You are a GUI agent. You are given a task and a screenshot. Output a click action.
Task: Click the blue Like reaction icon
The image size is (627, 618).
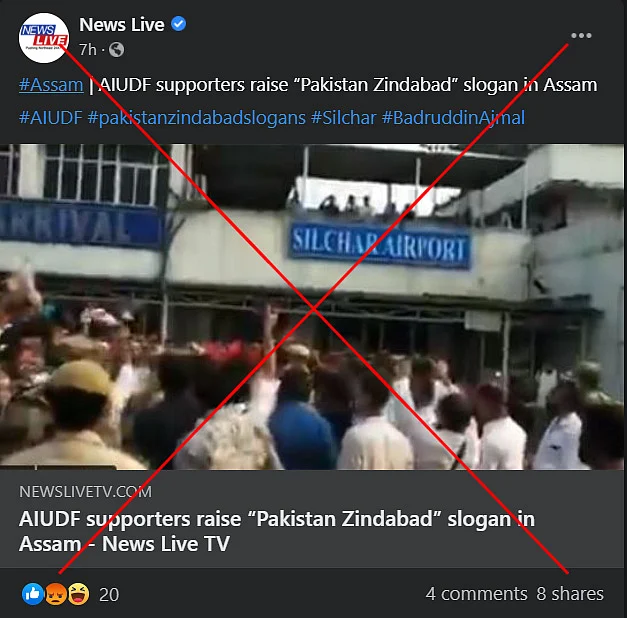(x=32, y=594)
